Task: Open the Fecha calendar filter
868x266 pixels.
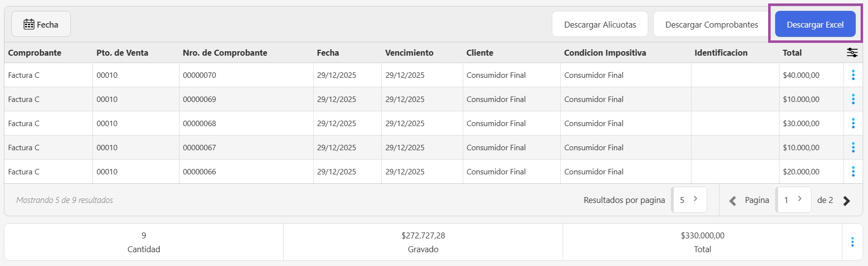Action: click(x=41, y=25)
